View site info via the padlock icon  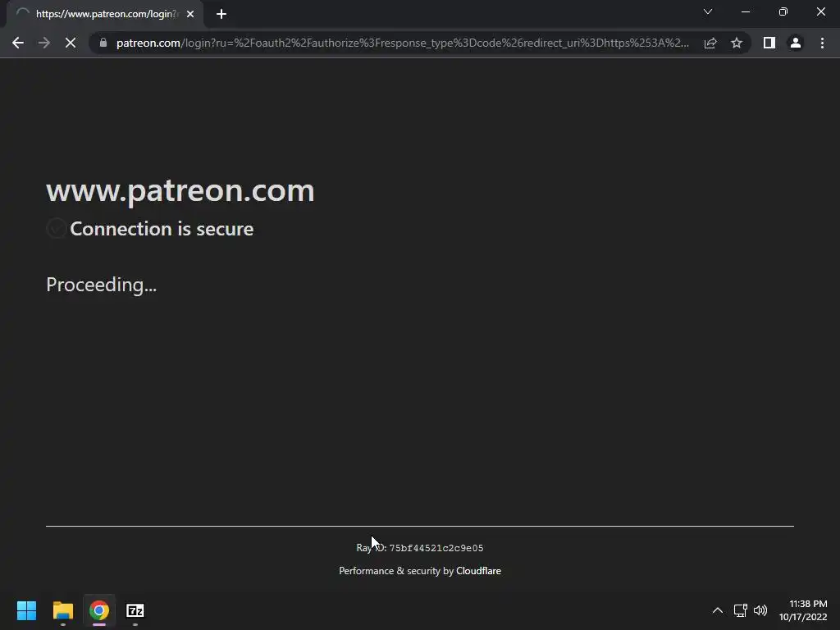coord(103,43)
